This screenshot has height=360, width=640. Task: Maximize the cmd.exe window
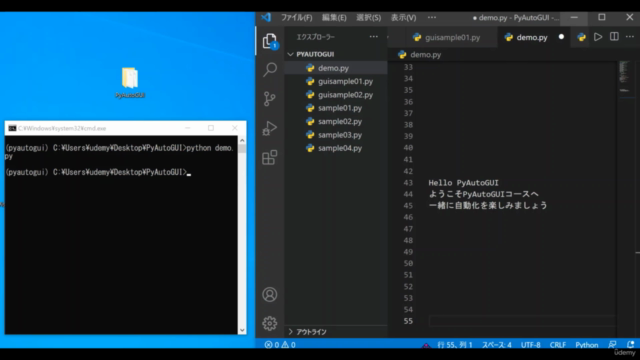click(x=211, y=128)
